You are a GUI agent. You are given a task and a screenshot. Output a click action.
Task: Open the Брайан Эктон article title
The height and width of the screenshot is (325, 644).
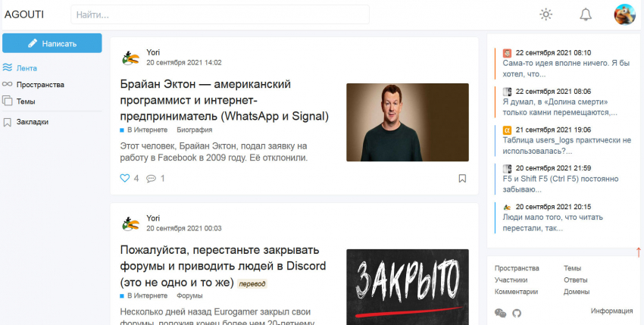(x=224, y=100)
